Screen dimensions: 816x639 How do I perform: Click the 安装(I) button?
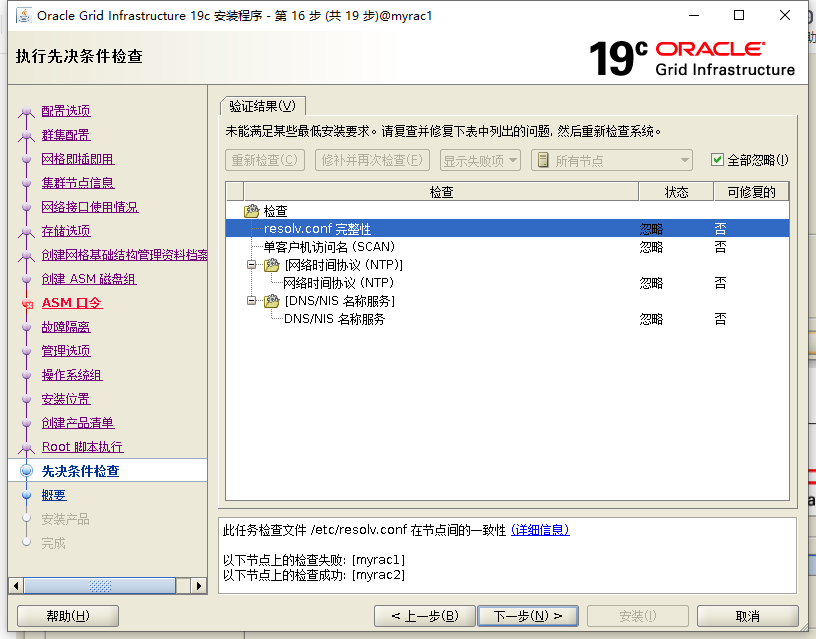(638, 616)
